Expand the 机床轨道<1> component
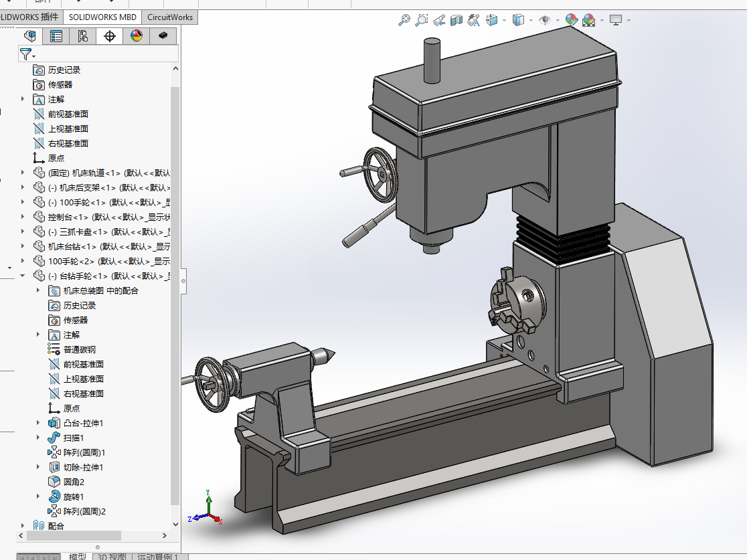The width and height of the screenshot is (747, 560). [22, 173]
